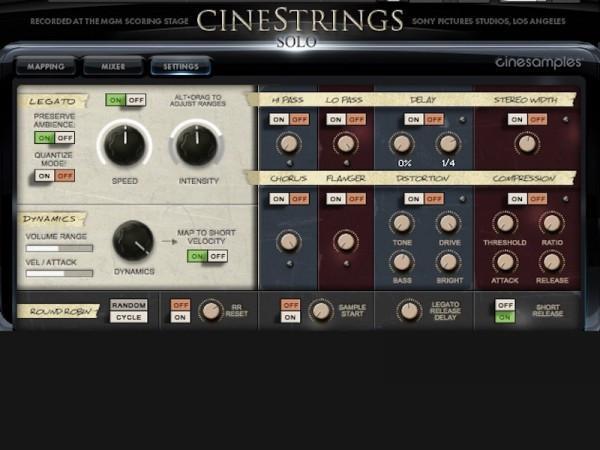This screenshot has width=600, height=450.
Task: Turn Flanger effect ON
Action: pos(336,199)
